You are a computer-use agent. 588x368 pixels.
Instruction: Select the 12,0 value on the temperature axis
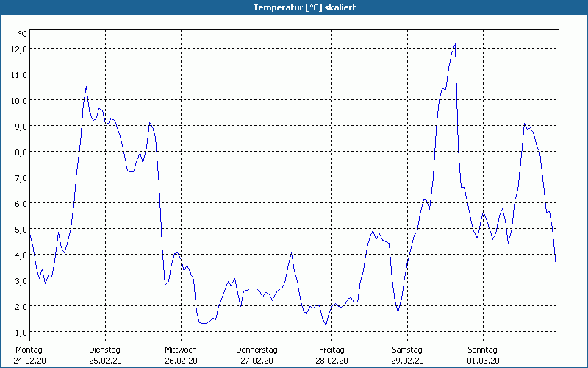coord(18,49)
